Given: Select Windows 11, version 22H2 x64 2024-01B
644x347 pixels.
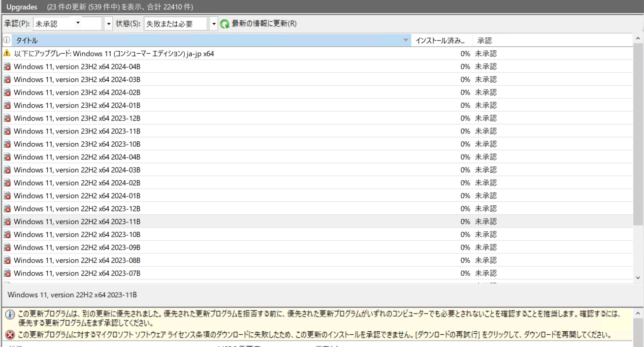Looking at the screenshot, I should pos(318,195).
